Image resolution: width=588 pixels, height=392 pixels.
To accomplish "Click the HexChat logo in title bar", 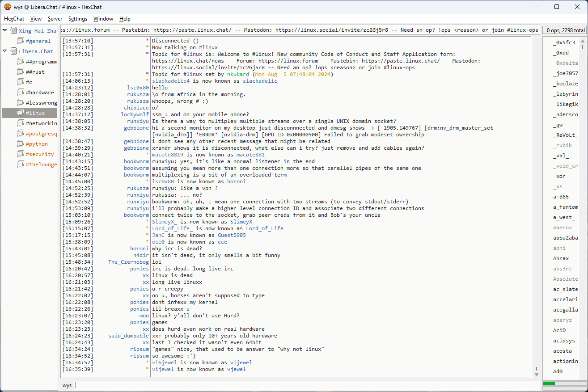I will [x=7, y=7].
